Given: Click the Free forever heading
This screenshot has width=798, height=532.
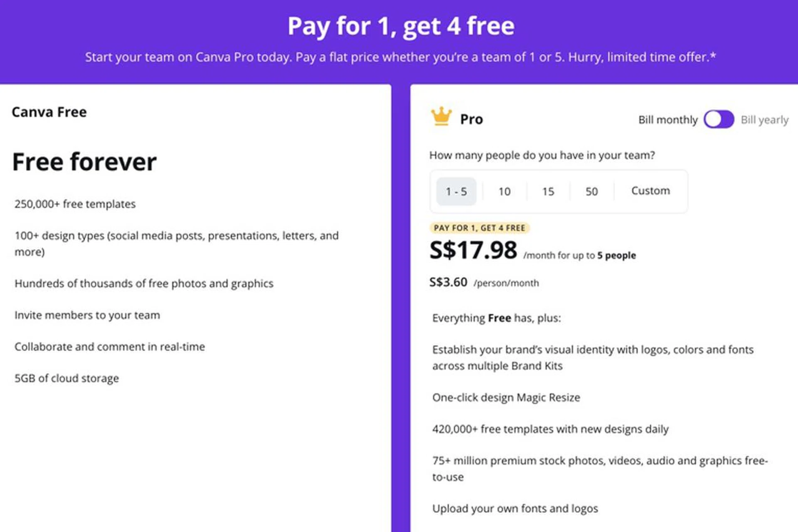Looking at the screenshot, I should (84, 162).
